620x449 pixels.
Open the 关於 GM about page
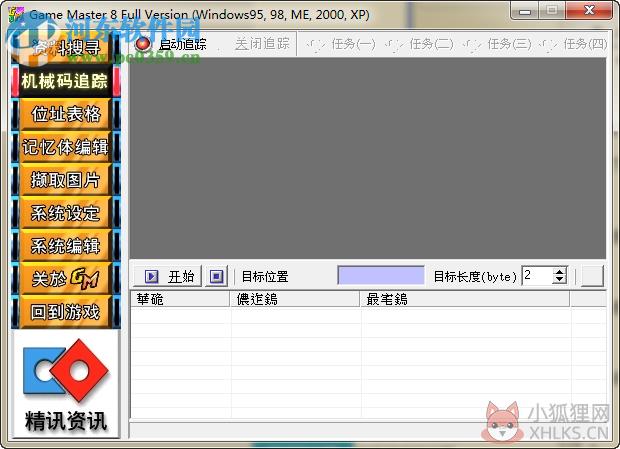(66, 279)
